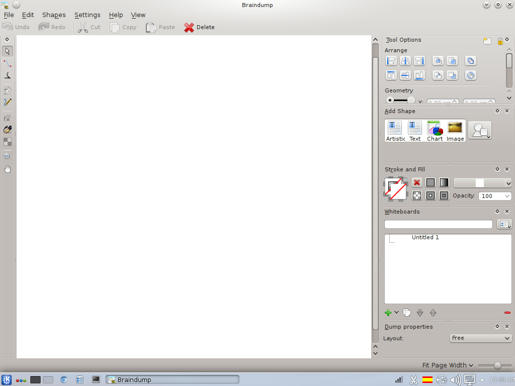Add an Image shape
This screenshot has height=386, width=515.
click(x=455, y=131)
